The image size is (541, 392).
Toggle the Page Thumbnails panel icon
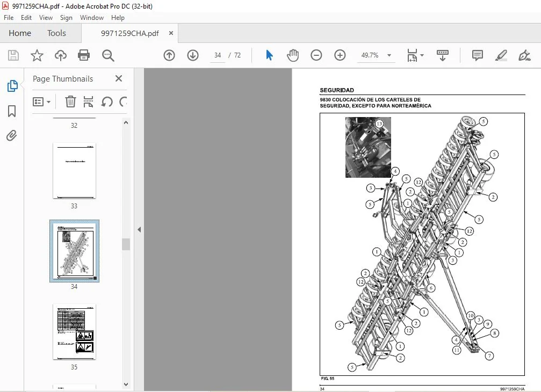[x=12, y=85]
